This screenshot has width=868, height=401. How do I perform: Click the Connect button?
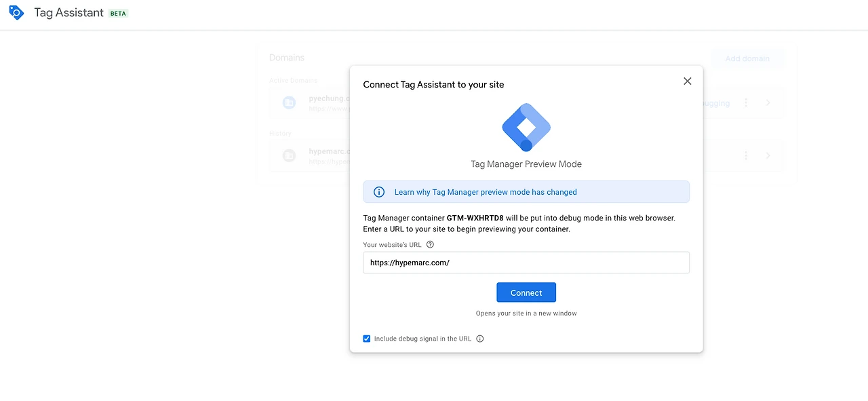[x=526, y=292]
